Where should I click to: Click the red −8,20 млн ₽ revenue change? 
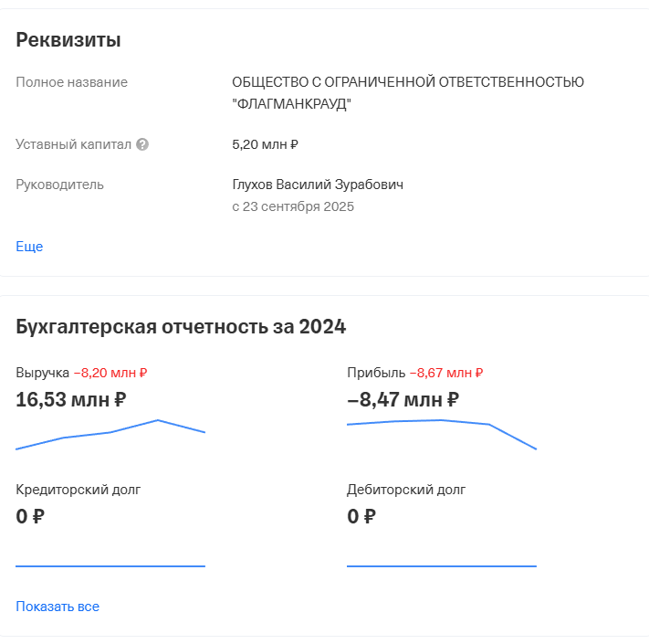[x=110, y=373]
